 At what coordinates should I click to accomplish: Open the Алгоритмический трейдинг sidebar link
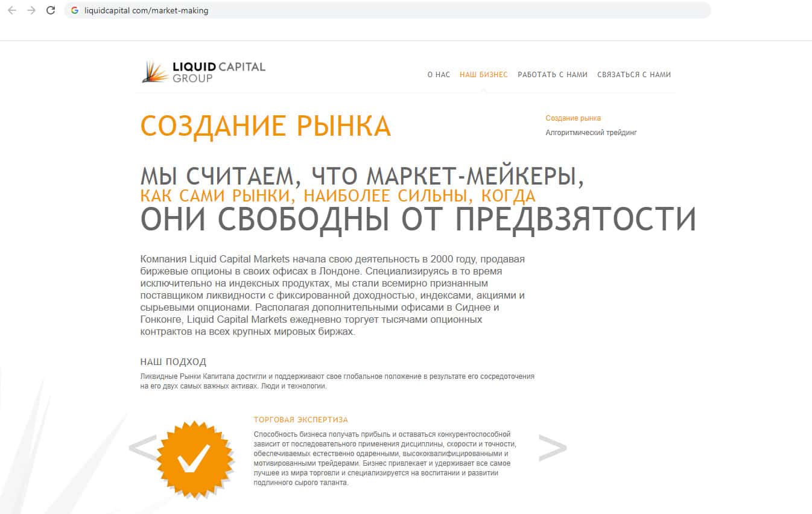pyautogui.click(x=591, y=133)
